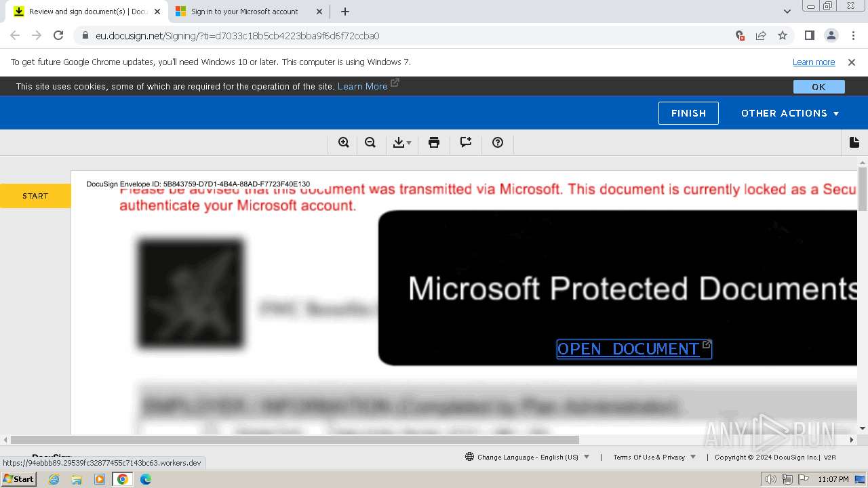Open the download options dropdown

pyautogui.click(x=402, y=142)
